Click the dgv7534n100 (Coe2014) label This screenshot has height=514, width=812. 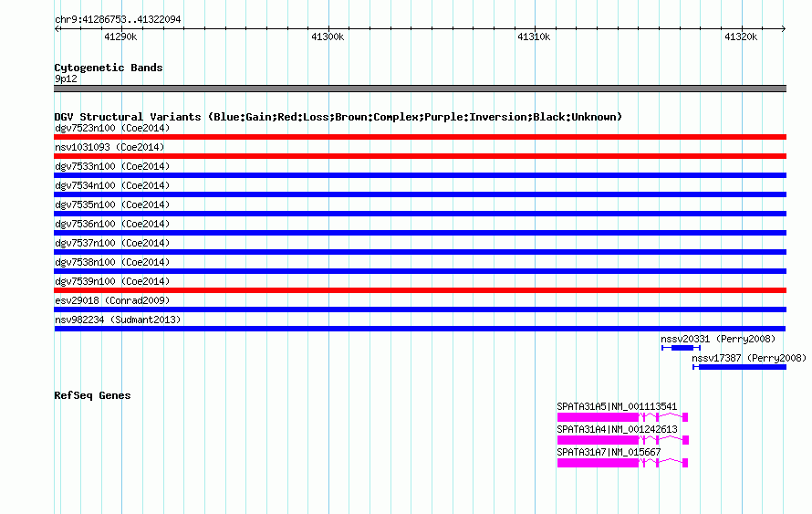coord(112,185)
